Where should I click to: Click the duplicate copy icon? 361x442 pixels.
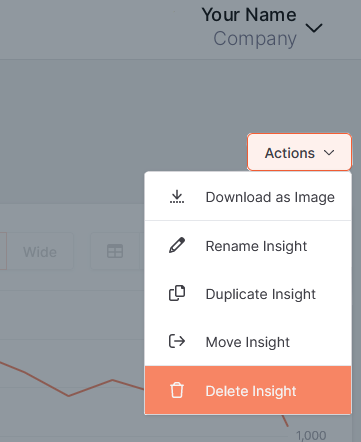tap(177, 293)
